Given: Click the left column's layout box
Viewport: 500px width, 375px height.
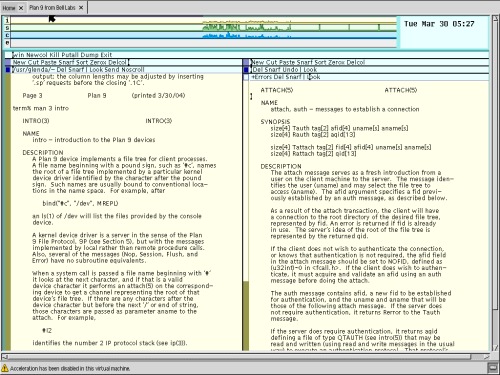Looking at the screenshot, I should (x=8, y=62).
